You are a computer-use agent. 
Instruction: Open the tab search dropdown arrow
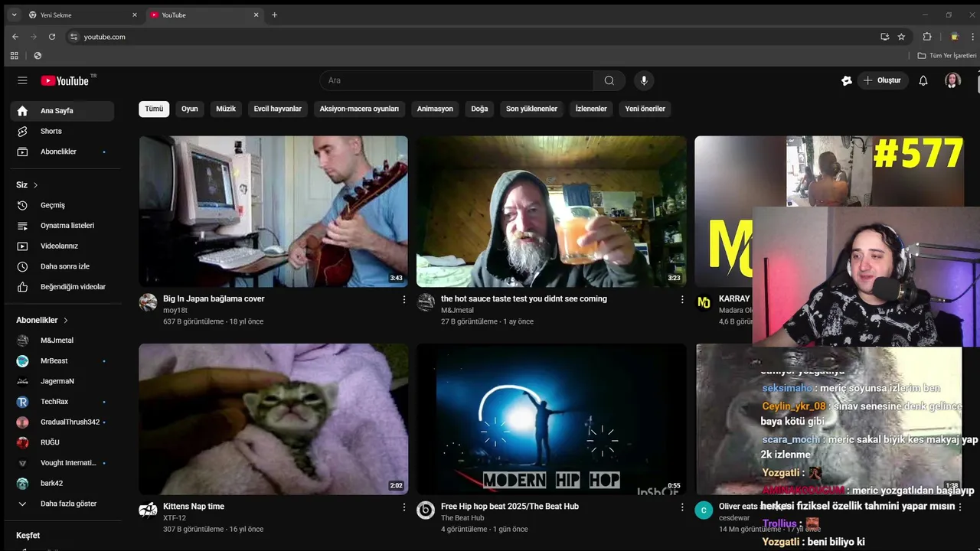[14, 15]
